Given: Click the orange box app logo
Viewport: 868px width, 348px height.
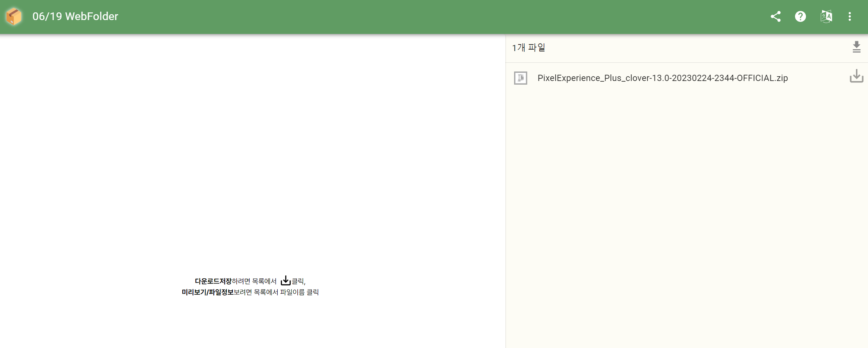Looking at the screenshot, I should 14,16.
